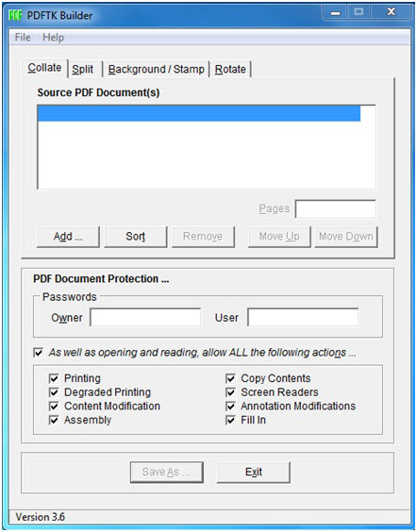Toggle the Screen Readers checkbox
417x532 pixels.
coord(230,392)
